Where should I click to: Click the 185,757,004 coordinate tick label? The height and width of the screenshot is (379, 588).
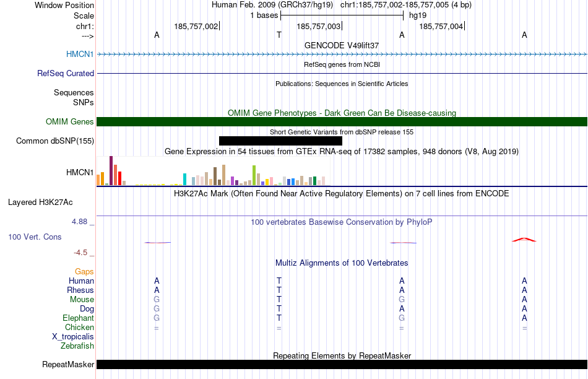click(441, 26)
